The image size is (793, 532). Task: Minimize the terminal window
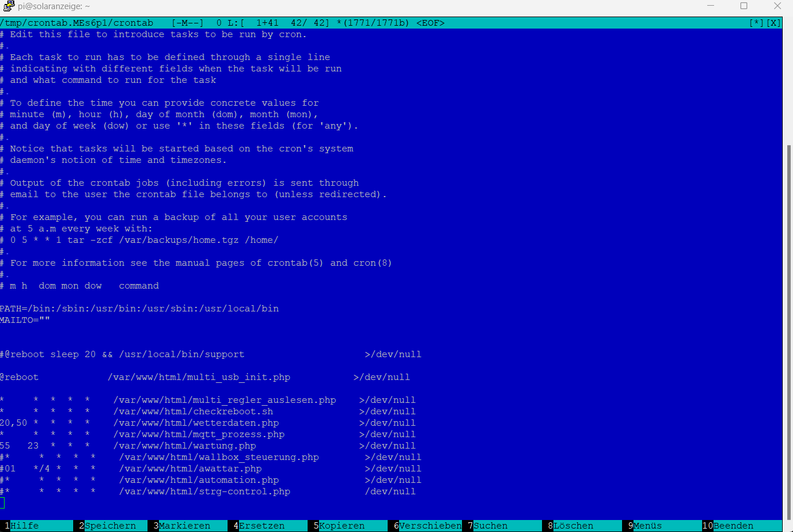click(711, 6)
